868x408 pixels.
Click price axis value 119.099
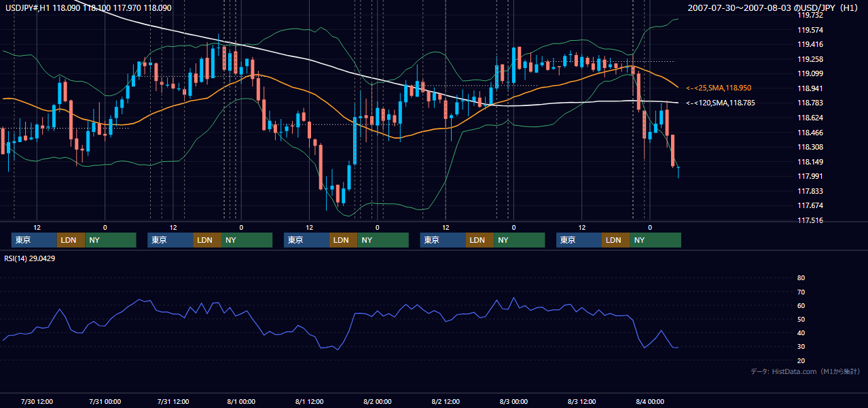pos(811,73)
